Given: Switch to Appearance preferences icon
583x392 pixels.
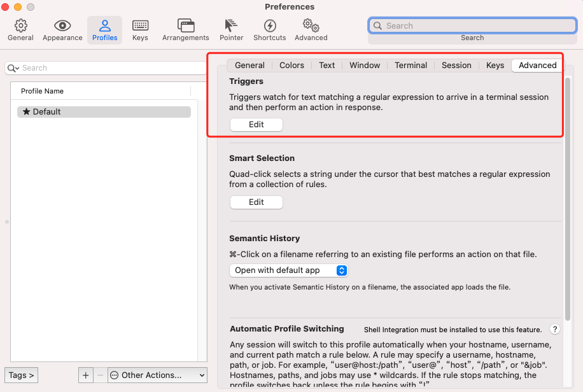Looking at the screenshot, I should [62, 29].
